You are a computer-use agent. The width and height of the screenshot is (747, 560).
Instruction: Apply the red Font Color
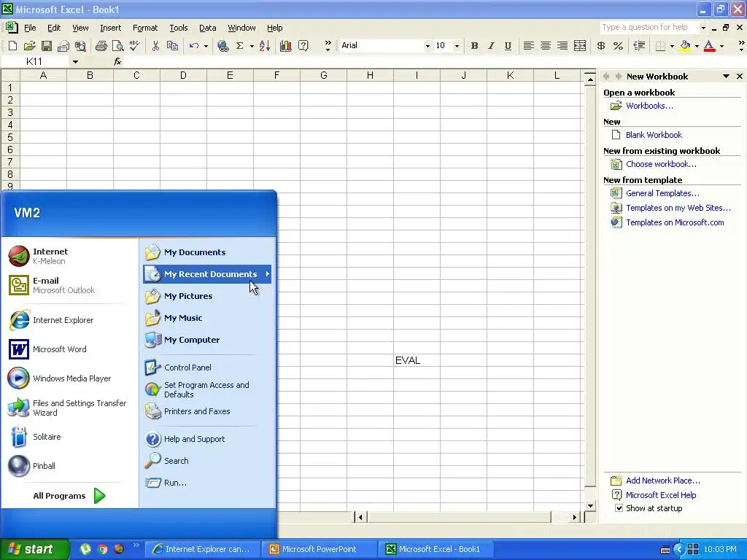pyautogui.click(x=709, y=46)
